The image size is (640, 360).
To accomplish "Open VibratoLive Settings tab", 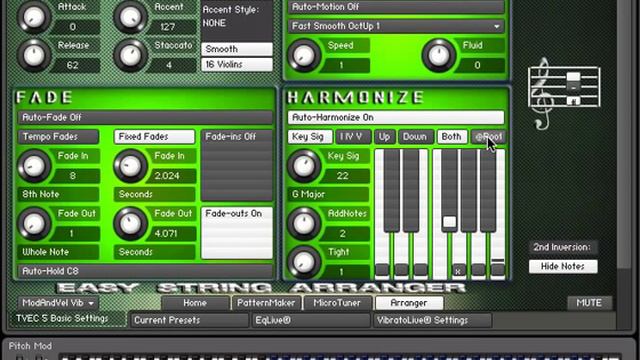I will pos(432,320).
